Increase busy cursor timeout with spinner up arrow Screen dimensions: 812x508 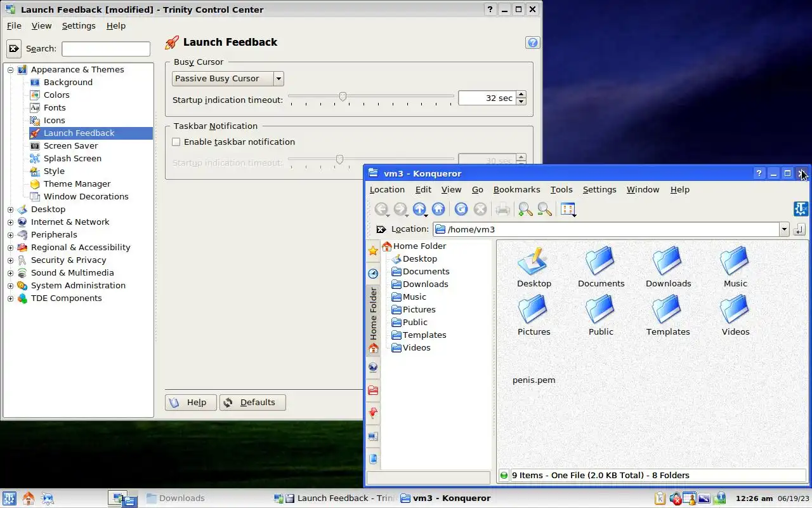[521, 95]
